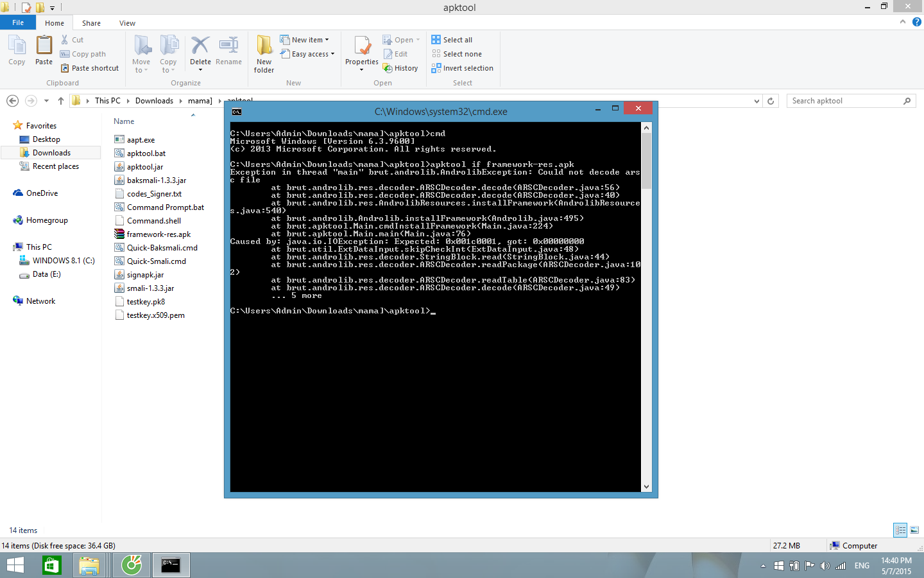Viewport: 924px width, 578px height.
Task: Open the Copy to dropdown
Action: (x=168, y=54)
